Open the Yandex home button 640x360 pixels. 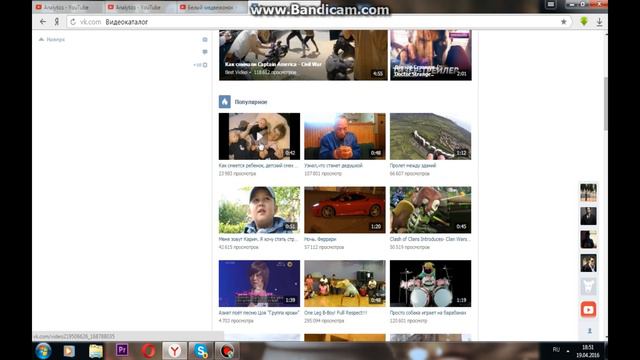click(x=57, y=22)
